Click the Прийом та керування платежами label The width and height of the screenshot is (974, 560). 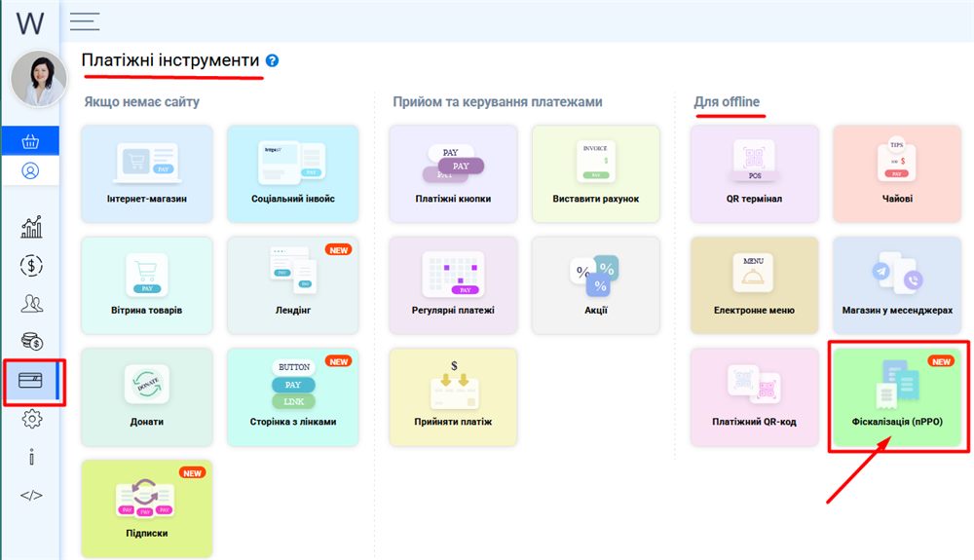point(497,102)
